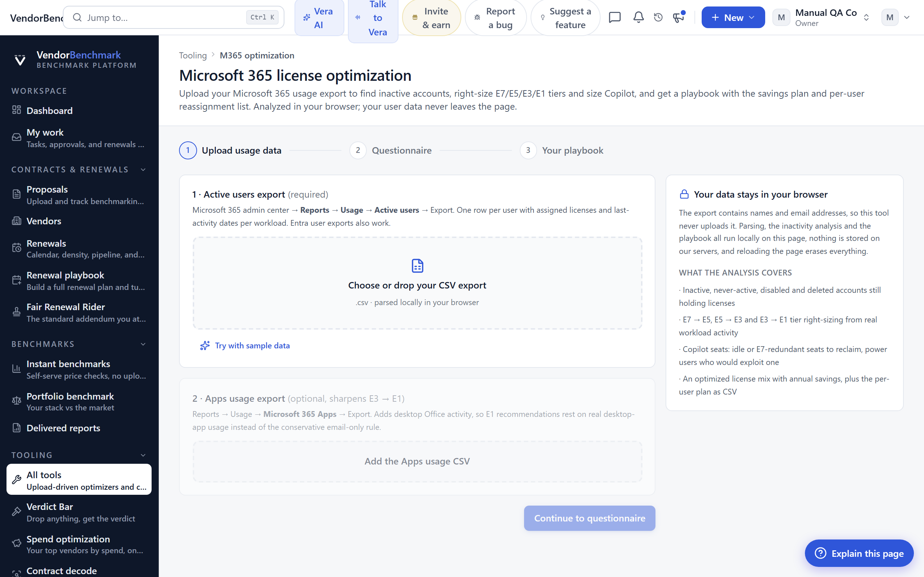Open the recent history clock icon

[x=658, y=18]
